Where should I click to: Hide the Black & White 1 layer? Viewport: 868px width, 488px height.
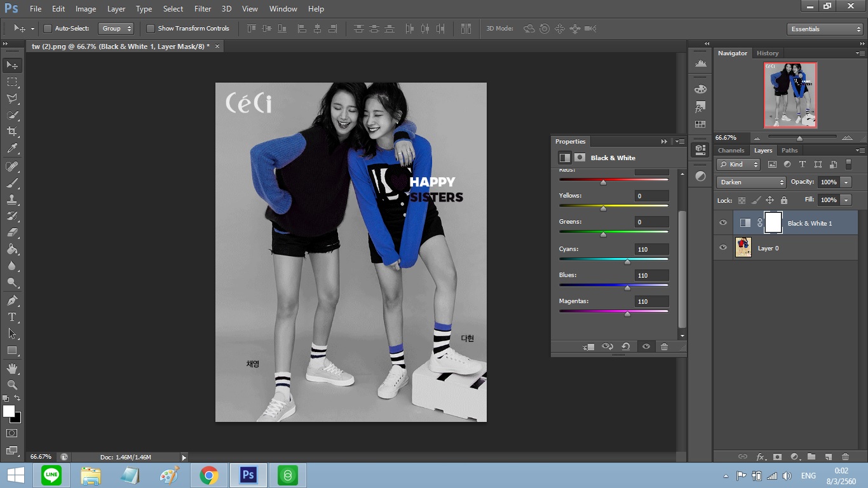(x=722, y=223)
